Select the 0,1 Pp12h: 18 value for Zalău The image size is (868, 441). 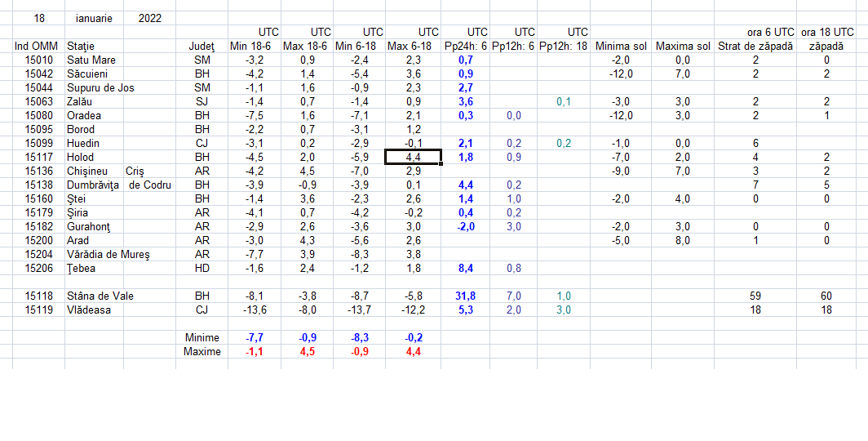pos(564,101)
